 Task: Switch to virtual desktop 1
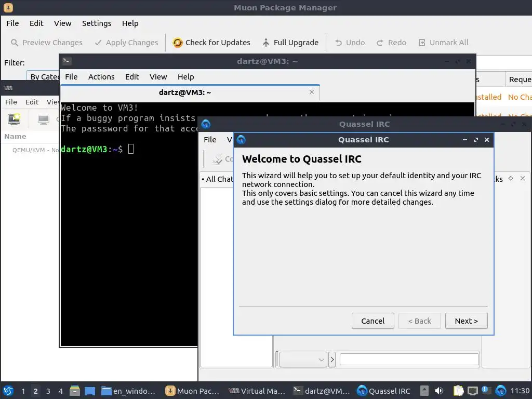pos(23,391)
